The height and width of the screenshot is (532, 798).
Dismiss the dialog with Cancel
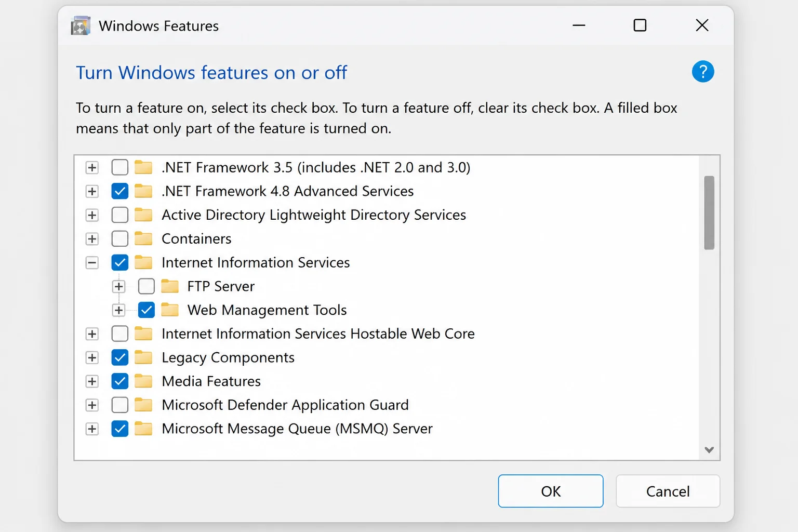pos(668,491)
